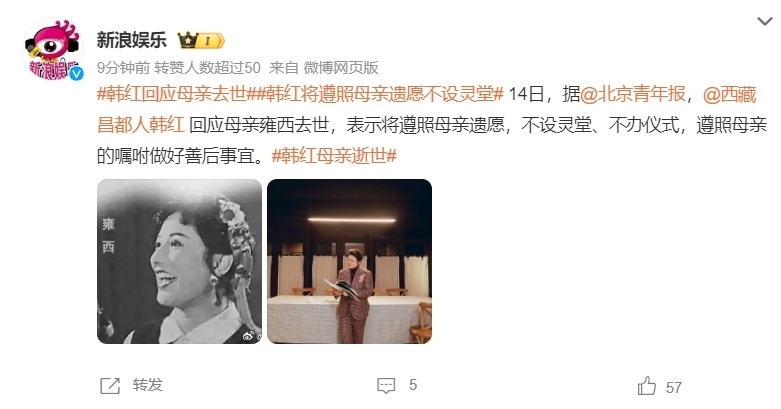Open the 9分钟前 timestamp link
The width and height of the screenshot is (781, 409).
123,67
